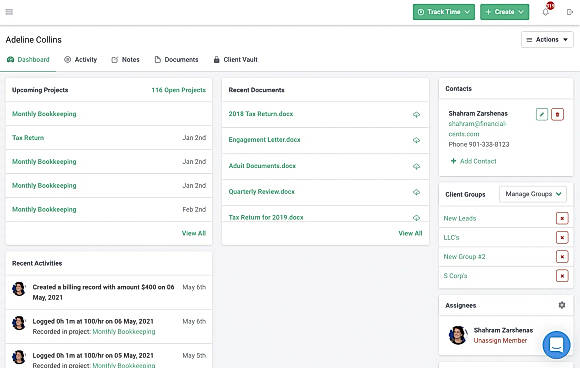Download Adult Documents.docx via cloud icon
Viewport: 580px width, 368px height.
(416, 166)
